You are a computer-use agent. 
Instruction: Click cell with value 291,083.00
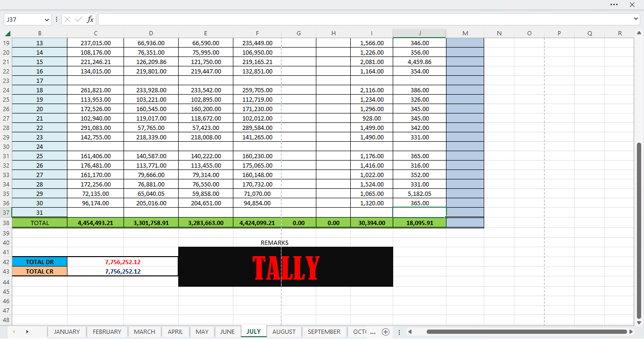[x=96, y=128]
